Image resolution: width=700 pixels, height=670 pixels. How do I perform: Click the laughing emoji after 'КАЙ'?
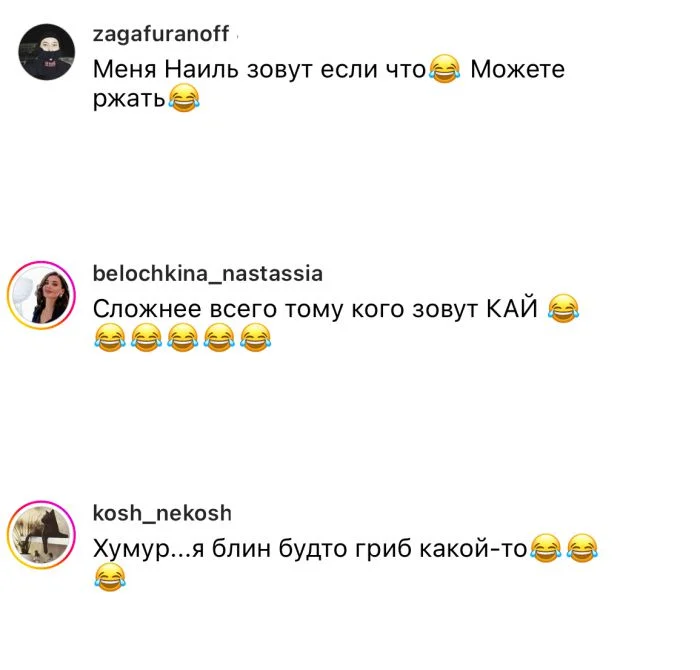click(x=563, y=308)
